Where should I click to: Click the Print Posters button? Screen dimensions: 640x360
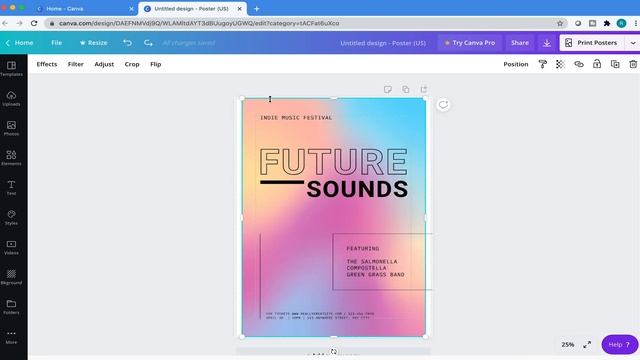592,43
